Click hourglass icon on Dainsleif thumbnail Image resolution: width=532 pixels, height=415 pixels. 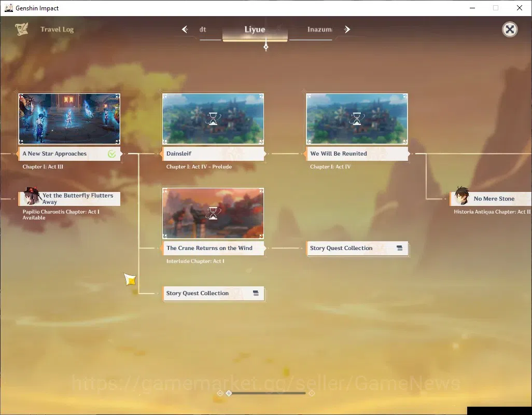click(x=213, y=119)
